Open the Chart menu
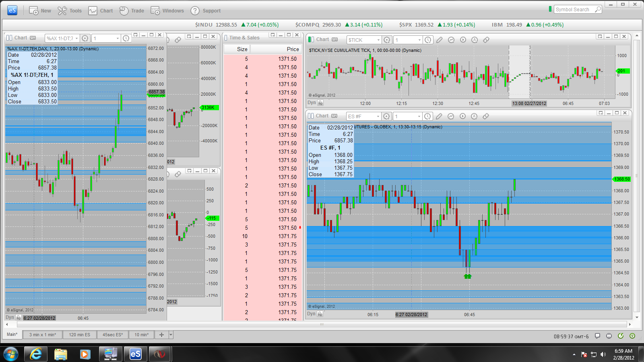Screen dimensions: 644x362 click(x=101, y=11)
